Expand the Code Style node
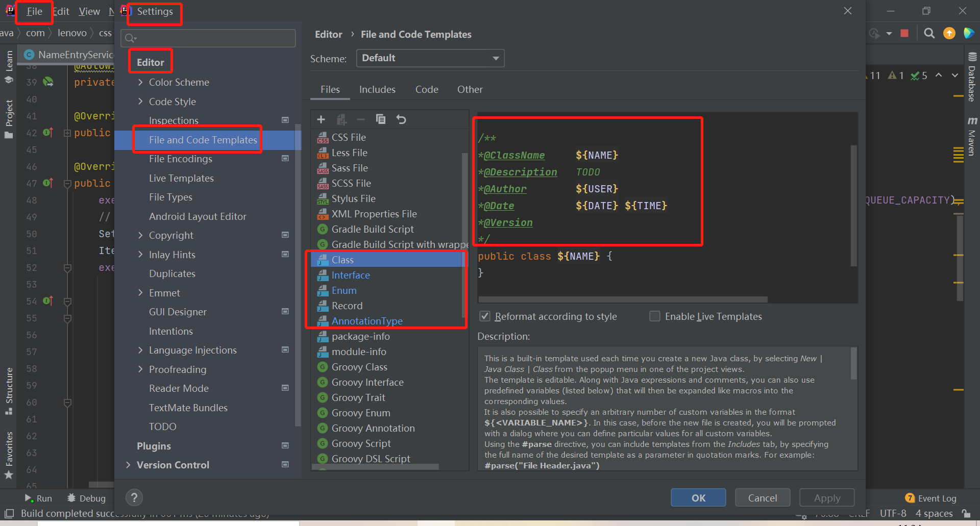980x526 pixels. click(140, 102)
